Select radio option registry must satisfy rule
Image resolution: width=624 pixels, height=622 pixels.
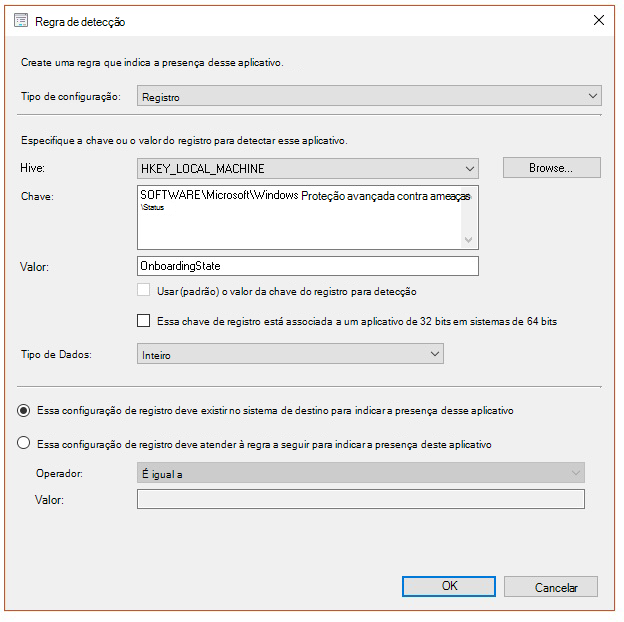click(24, 444)
